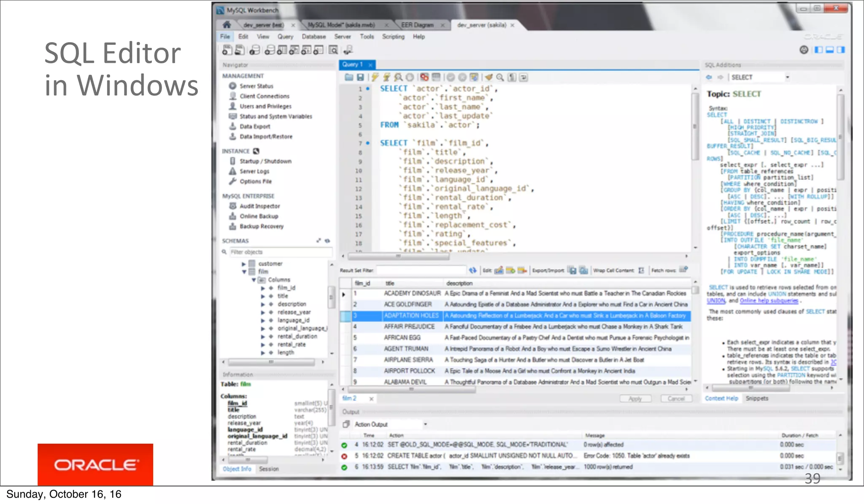Save the script with the floppy disk icon
Screen dimensions: 864x504
pos(360,77)
